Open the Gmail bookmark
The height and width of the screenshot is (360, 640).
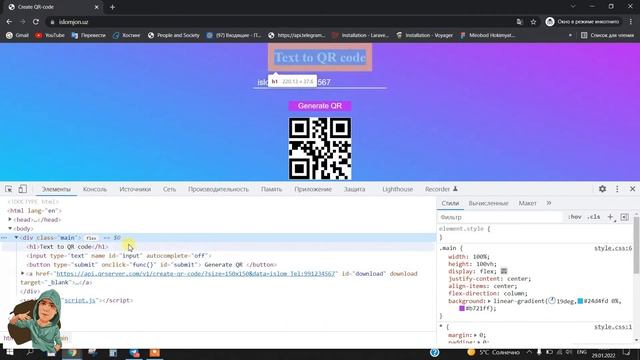point(17,36)
